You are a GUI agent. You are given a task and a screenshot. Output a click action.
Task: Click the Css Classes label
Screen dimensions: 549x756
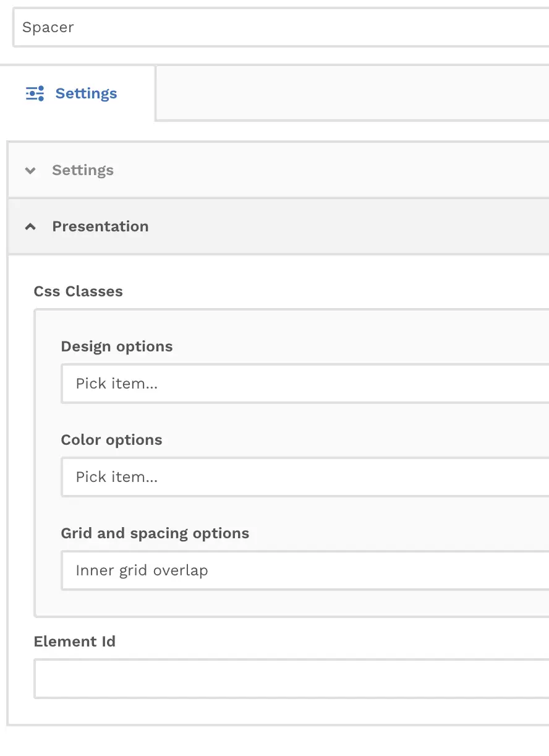pyautogui.click(x=79, y=291)
